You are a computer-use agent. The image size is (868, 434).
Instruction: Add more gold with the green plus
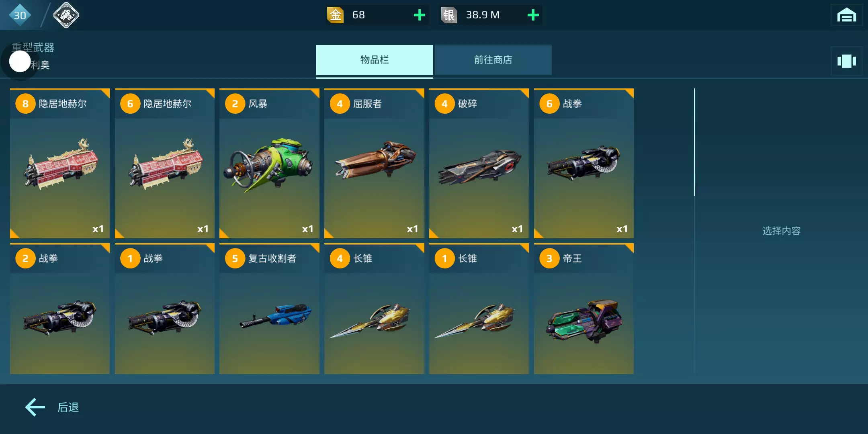point(419,15)
